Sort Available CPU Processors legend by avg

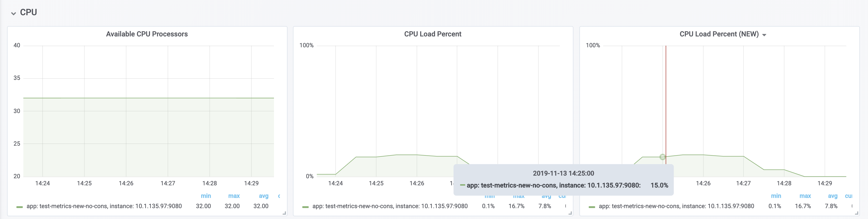(x=263, y=196)
